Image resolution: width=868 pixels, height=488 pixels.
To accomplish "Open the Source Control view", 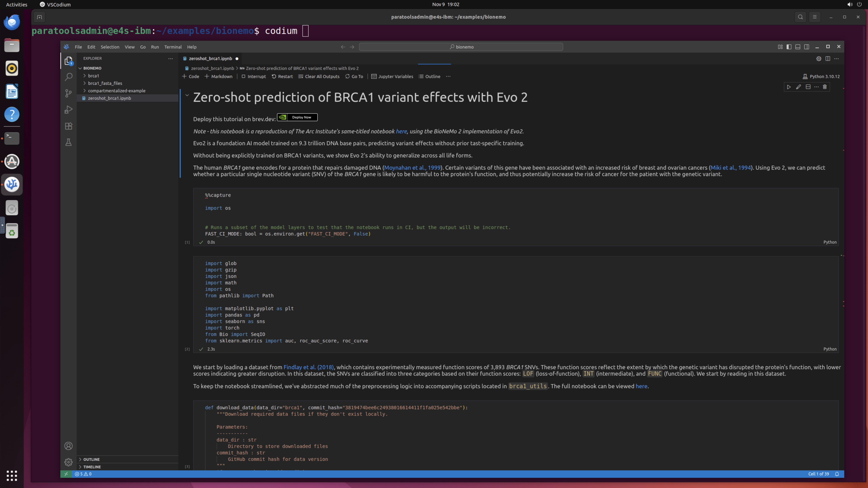I will [x=68, y=93].
